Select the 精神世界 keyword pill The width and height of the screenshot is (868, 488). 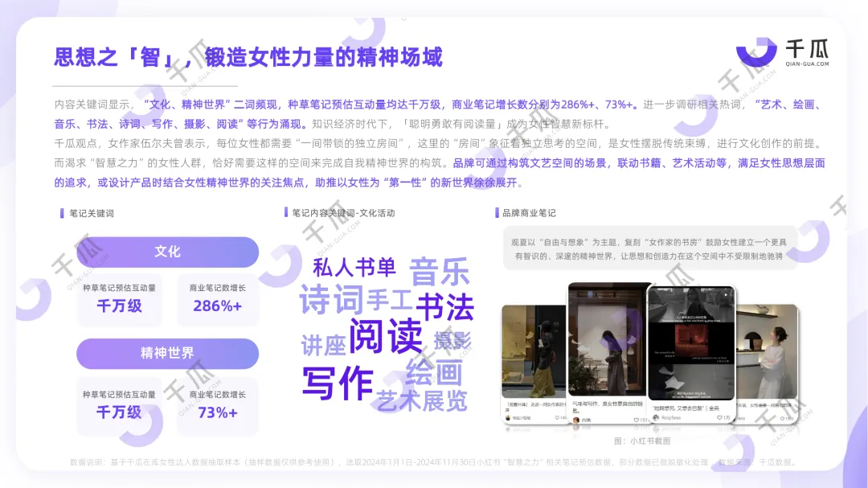(x=167, y=353)
